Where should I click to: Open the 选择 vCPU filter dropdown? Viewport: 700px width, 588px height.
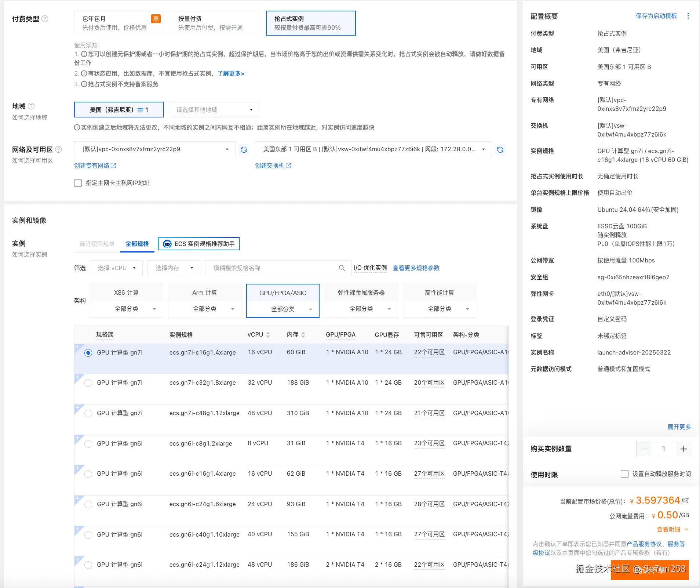(x=117, y=268)
